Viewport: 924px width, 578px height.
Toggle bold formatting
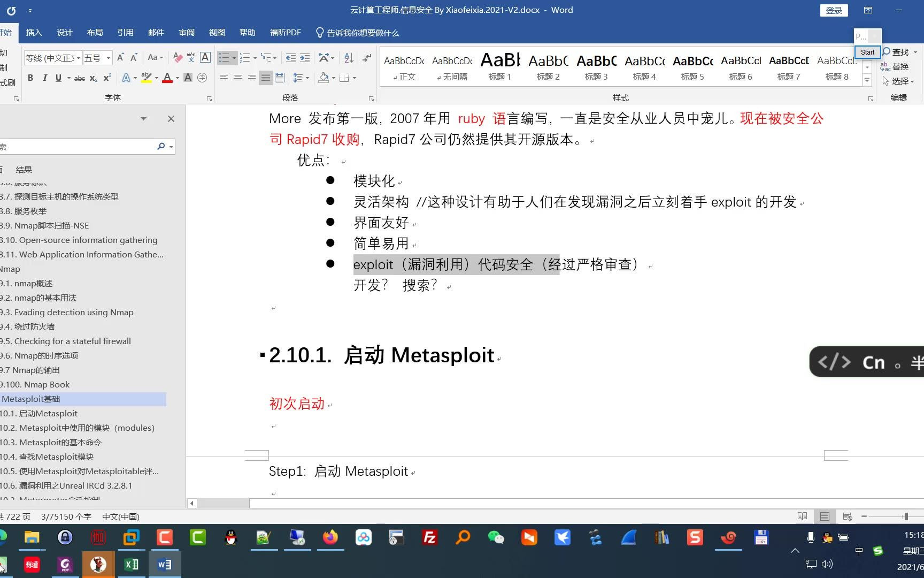30,78
